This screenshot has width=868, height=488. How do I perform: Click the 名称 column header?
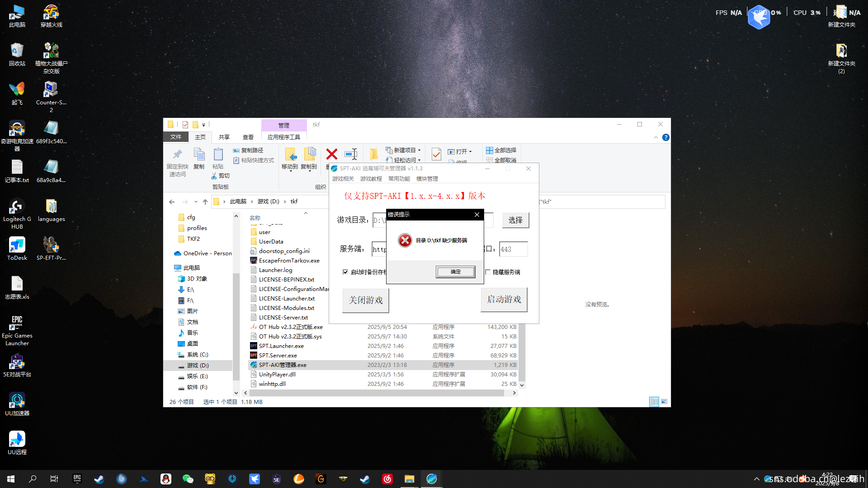tap(255, 218)
